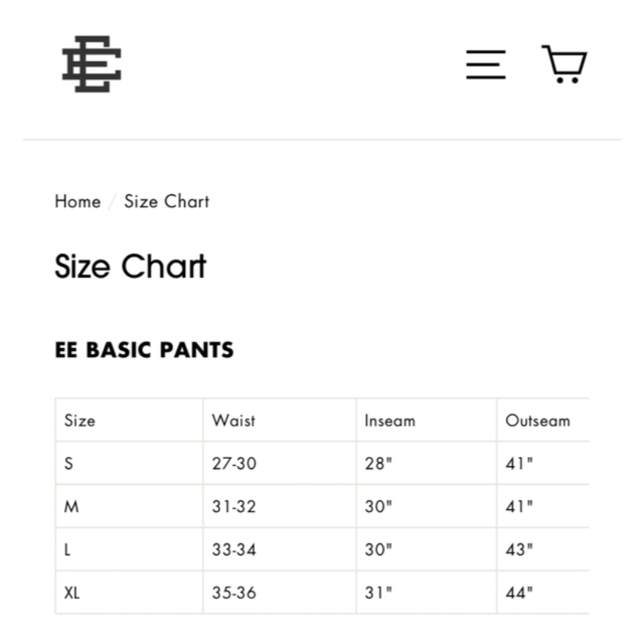Click the EE brand logo

(92, 64)
